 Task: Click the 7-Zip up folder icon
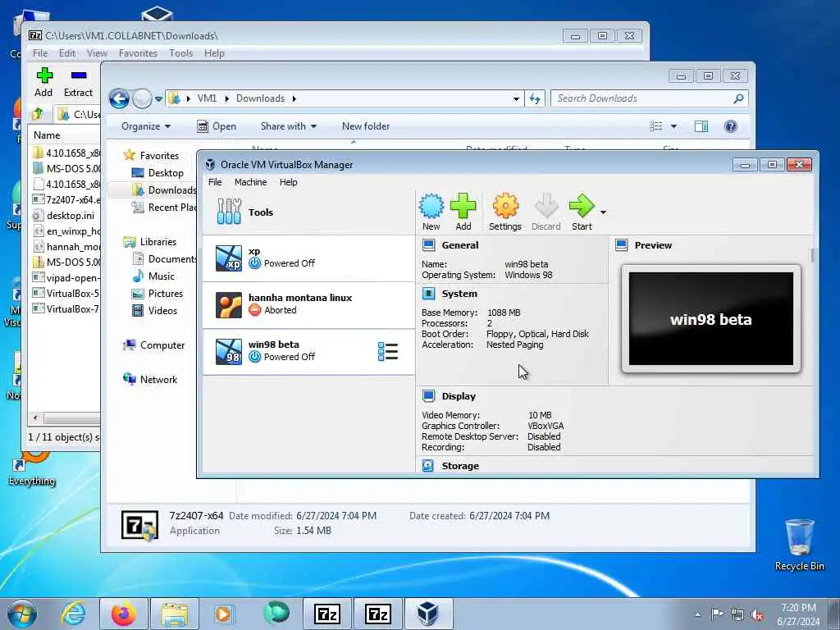[x=38, y=113]
